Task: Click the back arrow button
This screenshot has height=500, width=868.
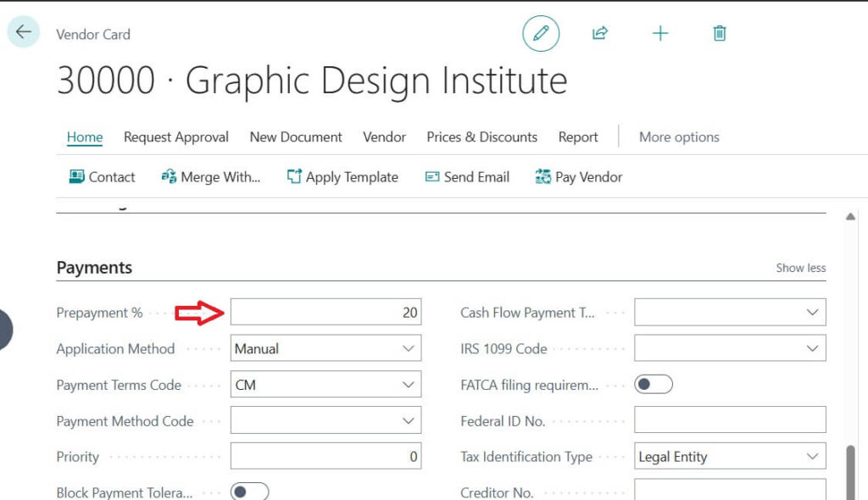Action: [23, 32]
